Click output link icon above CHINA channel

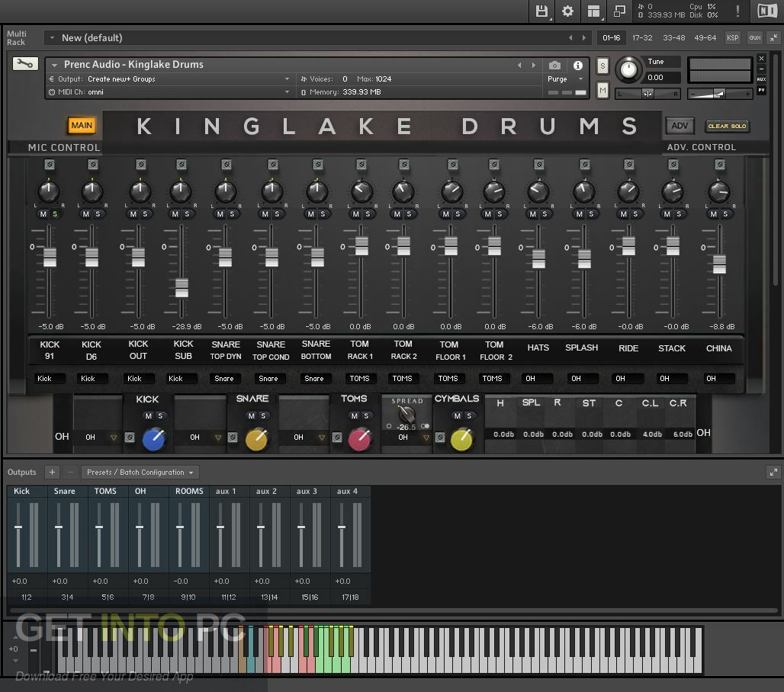719,165
